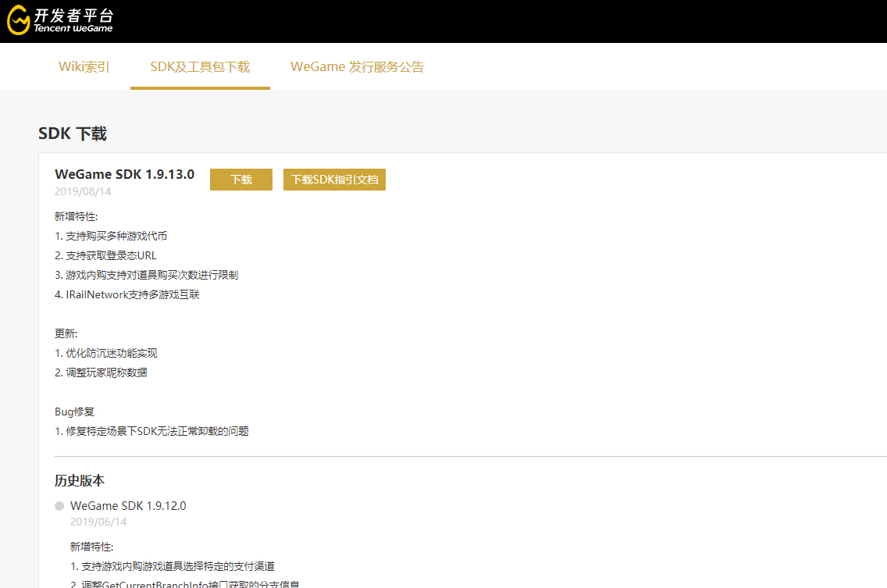This screenshot has width=887, height=588.
Task: Click the 2019/06/14 date under history version
Action: pyautogui.click(x=98, y=522)
